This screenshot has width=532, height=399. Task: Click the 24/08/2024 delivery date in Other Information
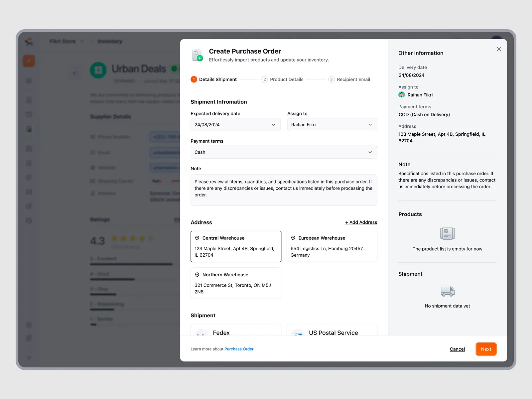click(x=412, y=75)
